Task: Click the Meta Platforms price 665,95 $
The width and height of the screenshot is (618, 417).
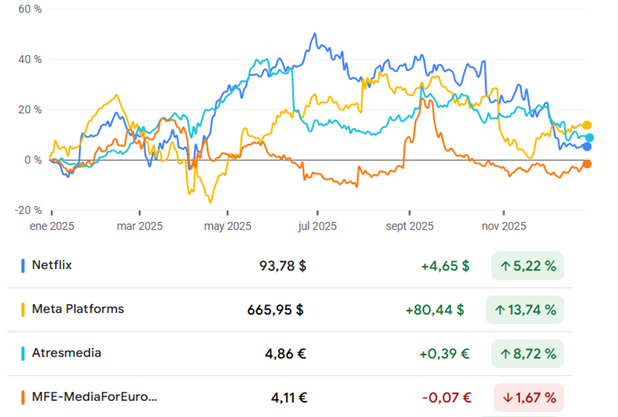Action: coord(275,310)
